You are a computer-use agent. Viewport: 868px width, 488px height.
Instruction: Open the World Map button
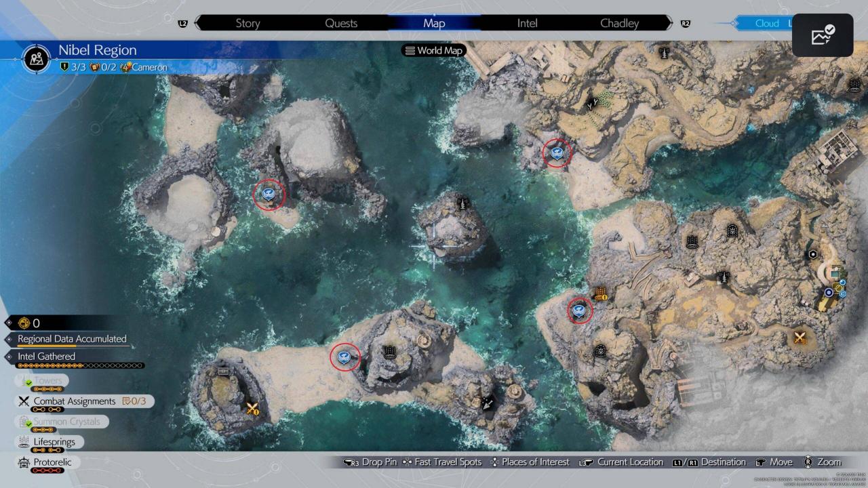pos(433,50)
